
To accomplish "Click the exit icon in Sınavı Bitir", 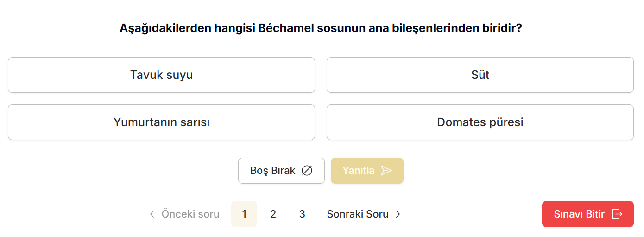I will pyautogui.click(x=617, y=214).
